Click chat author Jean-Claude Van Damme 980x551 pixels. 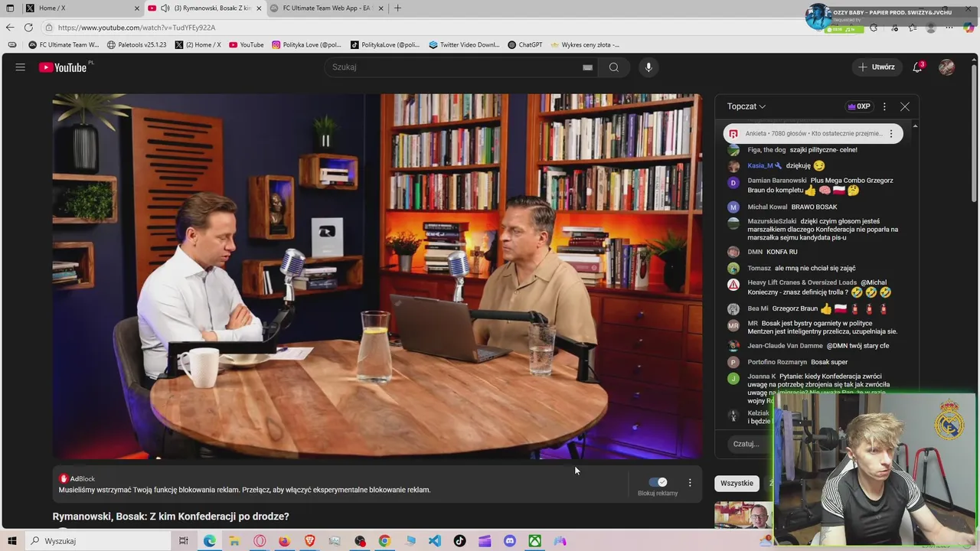coord(785,346)
